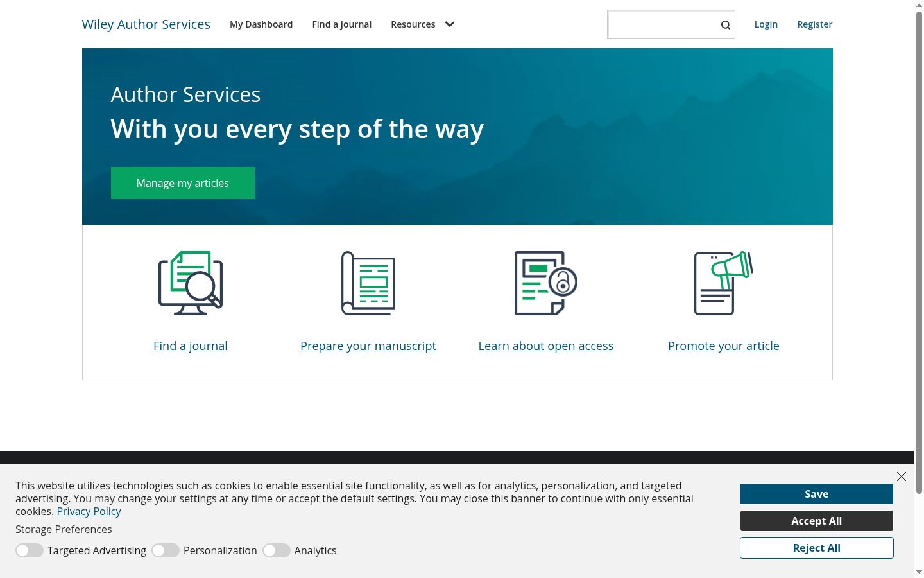Image resolution: width=924 pixels, height=578 pixels.
Task: Open the Resources menu item
Action: [413, 24]
